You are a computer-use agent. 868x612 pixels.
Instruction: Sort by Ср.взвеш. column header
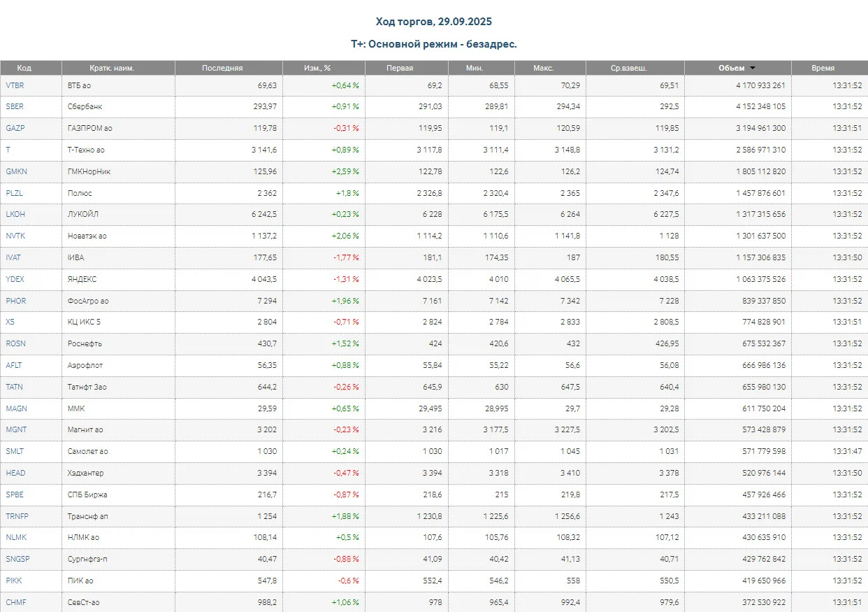(x=628, y=68)
